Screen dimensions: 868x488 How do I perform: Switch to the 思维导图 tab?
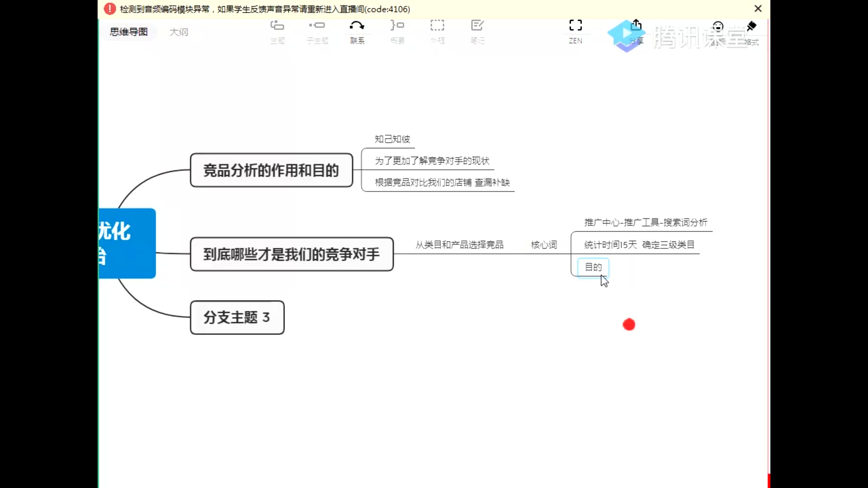pyautogui.click(x=129, y=32)
